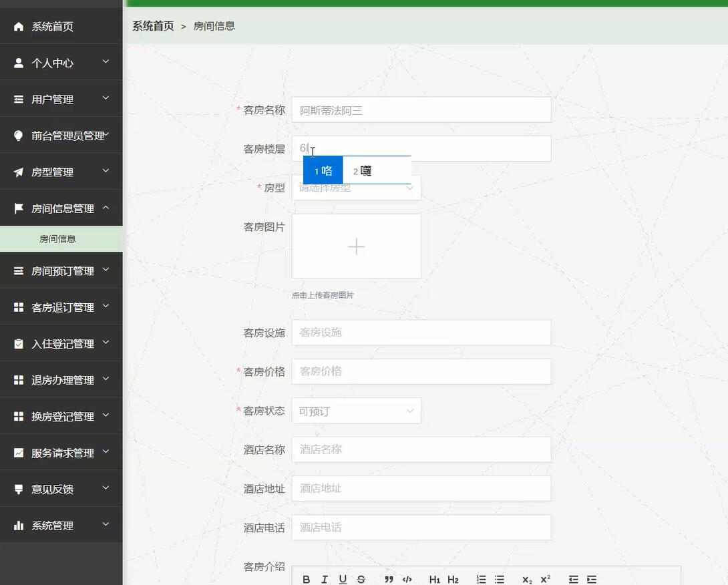Image resolution: width=728 pixels, height=585 pixels.
Task: Insert a blockquote in the 客房介绍 editor
Action: point(389,579)
